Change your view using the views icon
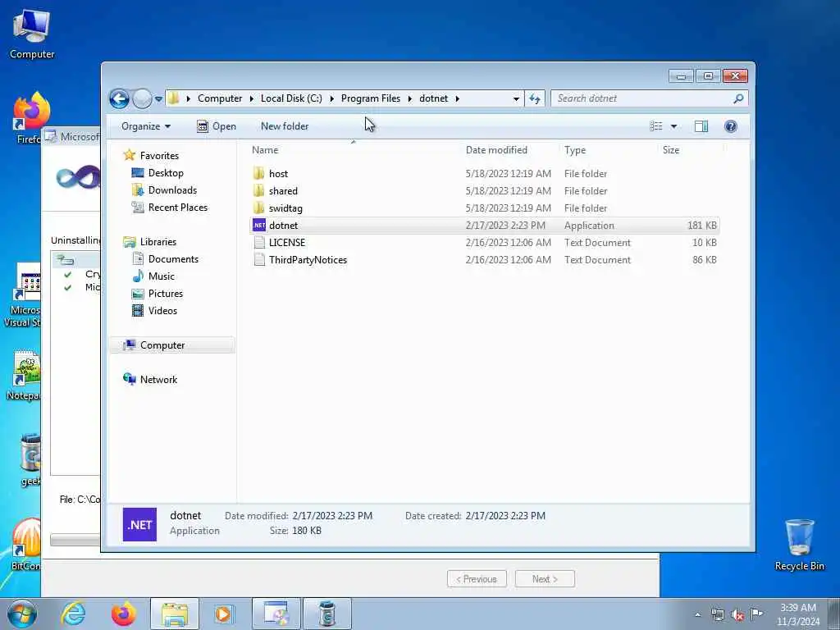The width and height of the screenshot is (840, 630). tap(656, 126)
